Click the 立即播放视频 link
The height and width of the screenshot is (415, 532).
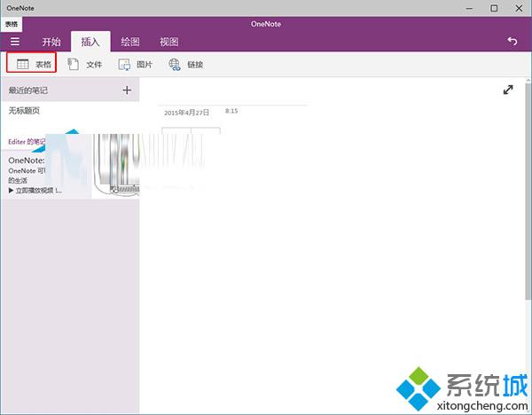point(35,191)
